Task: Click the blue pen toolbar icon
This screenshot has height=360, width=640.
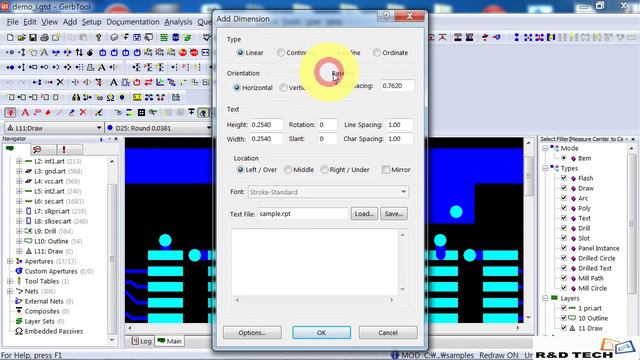Action: [x=71, y=112]
